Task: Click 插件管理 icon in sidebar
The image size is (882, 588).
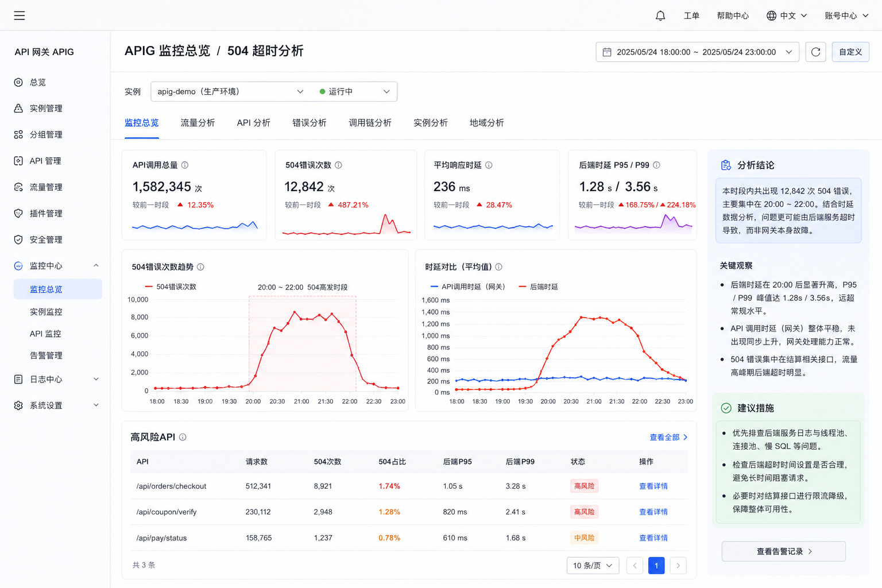Action: 18,213
